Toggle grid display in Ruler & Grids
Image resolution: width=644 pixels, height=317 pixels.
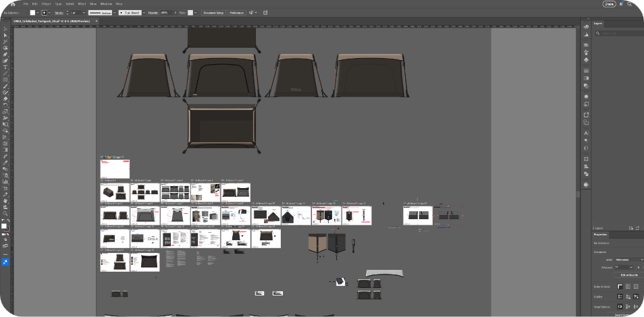(629, 287)
